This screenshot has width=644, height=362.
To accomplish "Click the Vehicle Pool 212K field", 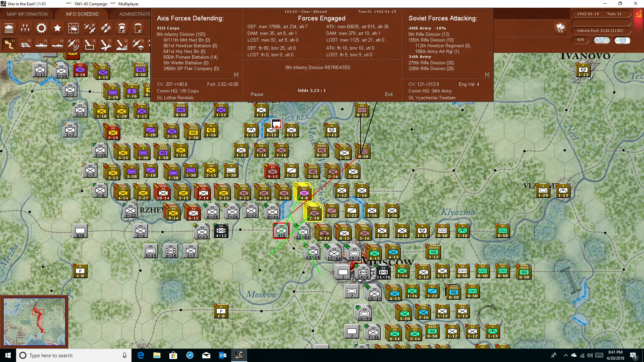I will [600, 31].
